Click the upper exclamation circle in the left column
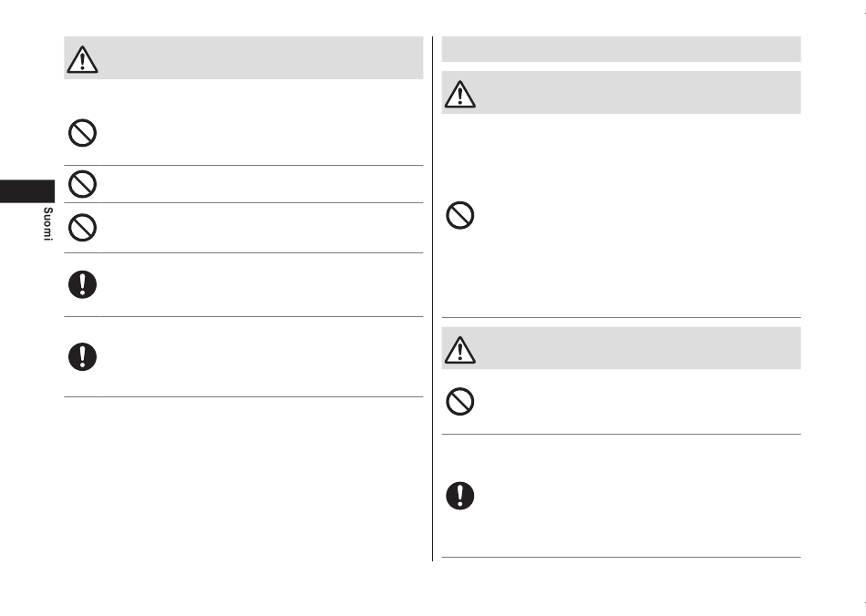The image size is (866, 616). pos(82,284)
